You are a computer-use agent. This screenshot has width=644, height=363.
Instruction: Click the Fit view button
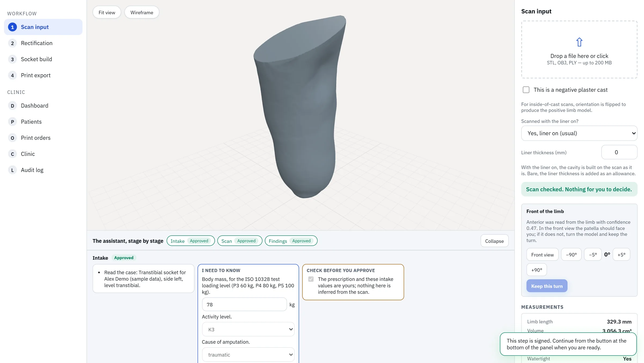[107, 12]
